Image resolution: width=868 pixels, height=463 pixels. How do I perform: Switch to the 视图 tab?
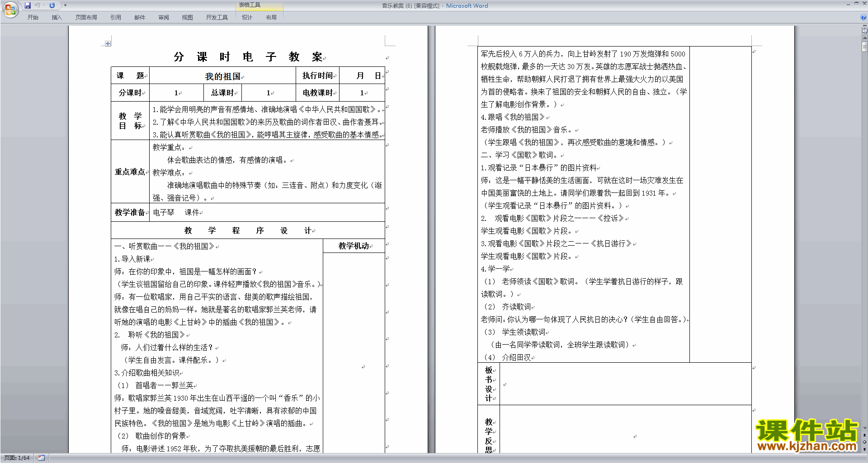[188, 17]
